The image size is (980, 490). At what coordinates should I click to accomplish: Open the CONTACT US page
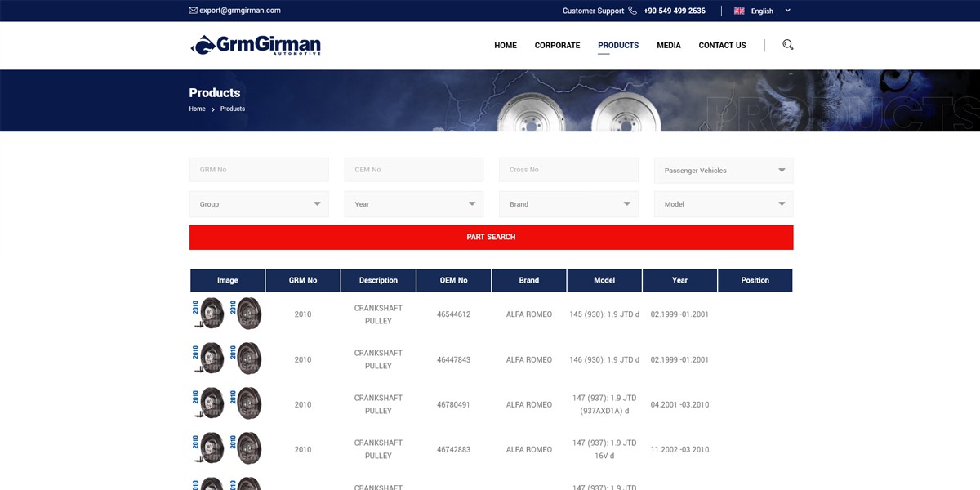(x=723, y=46)
